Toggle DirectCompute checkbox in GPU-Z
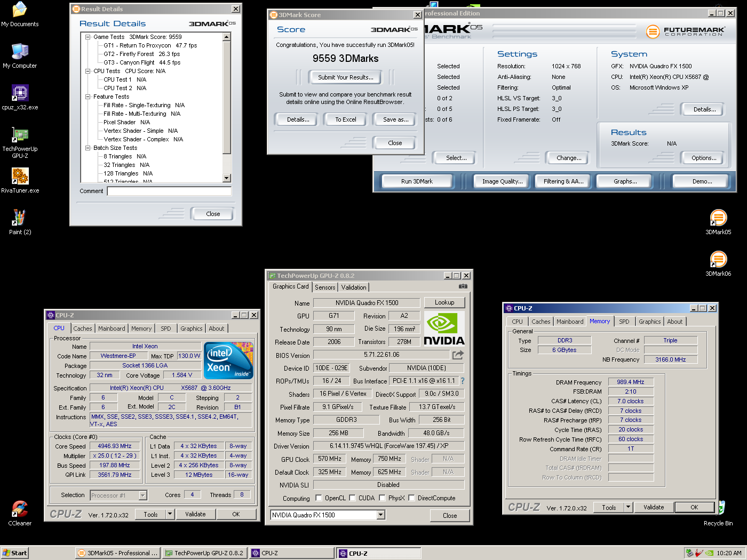 (411, 498)
